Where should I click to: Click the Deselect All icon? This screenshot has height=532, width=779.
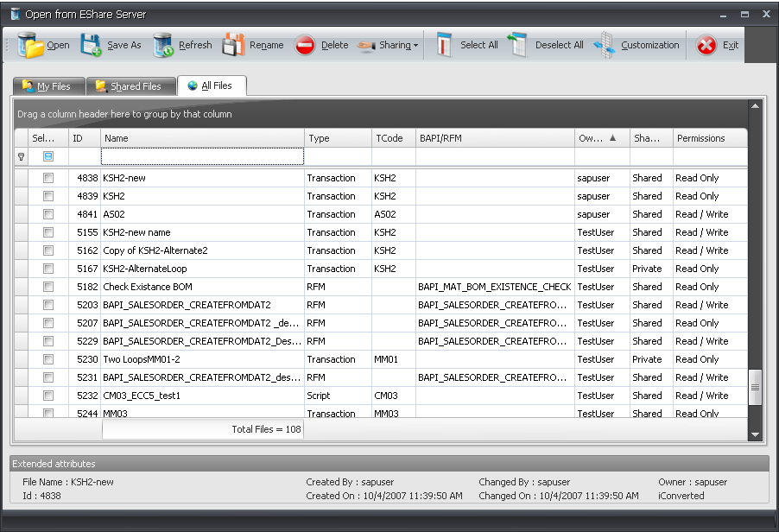[518, 45]
